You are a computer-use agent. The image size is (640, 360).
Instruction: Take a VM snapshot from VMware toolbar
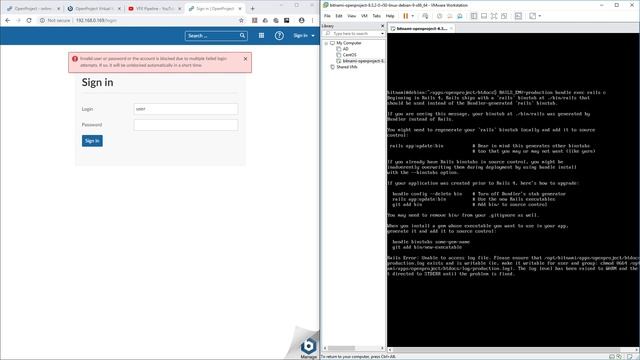(x=439, y=16)
